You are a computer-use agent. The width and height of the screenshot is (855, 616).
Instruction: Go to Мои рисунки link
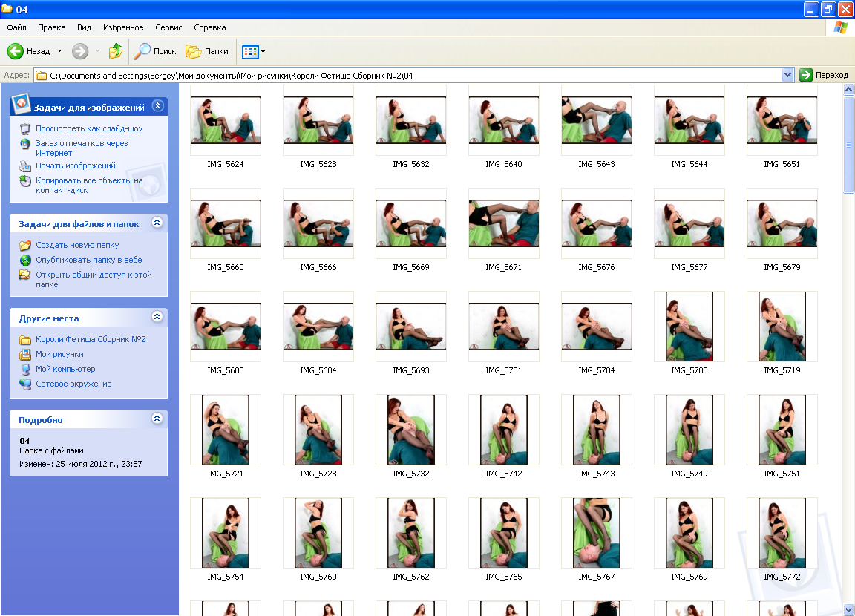60,354
